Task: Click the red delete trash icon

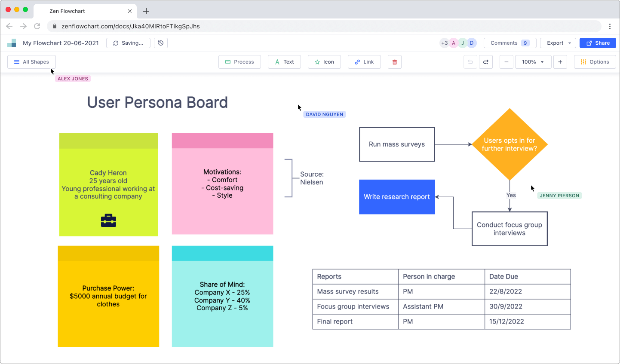Action: [394, 62]
